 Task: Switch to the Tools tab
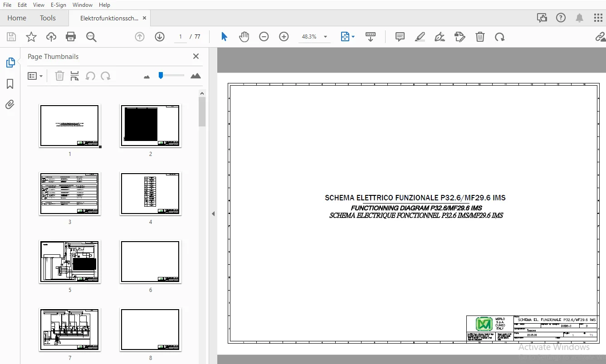48,18
